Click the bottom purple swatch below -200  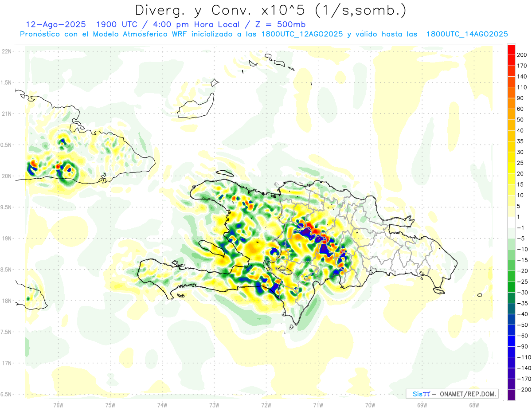(511, 395)
